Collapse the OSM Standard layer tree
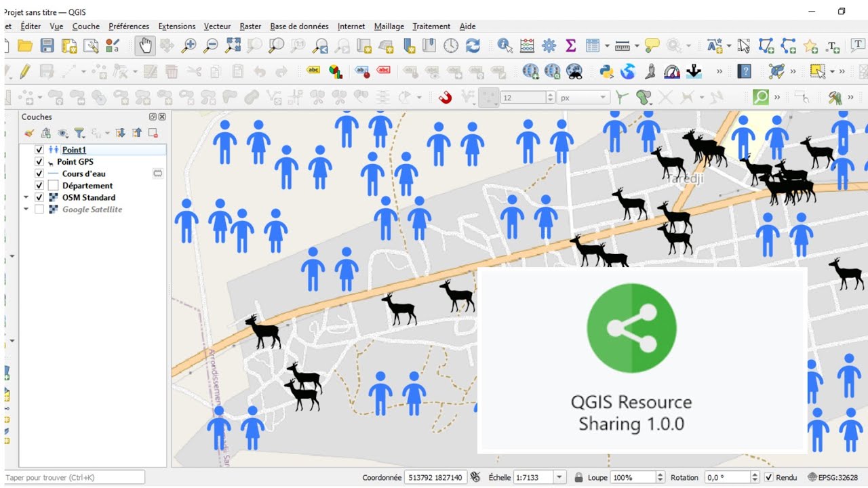The image size is (868, 488). click(x=26, y=197)
